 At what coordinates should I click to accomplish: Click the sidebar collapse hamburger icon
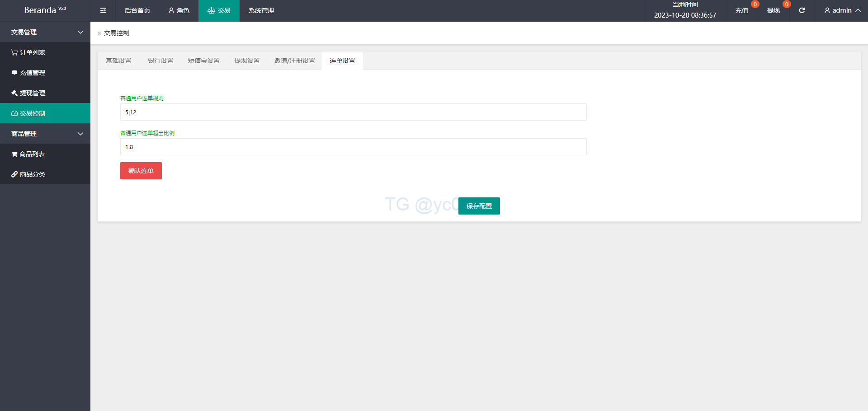click(x=103, y=10)
